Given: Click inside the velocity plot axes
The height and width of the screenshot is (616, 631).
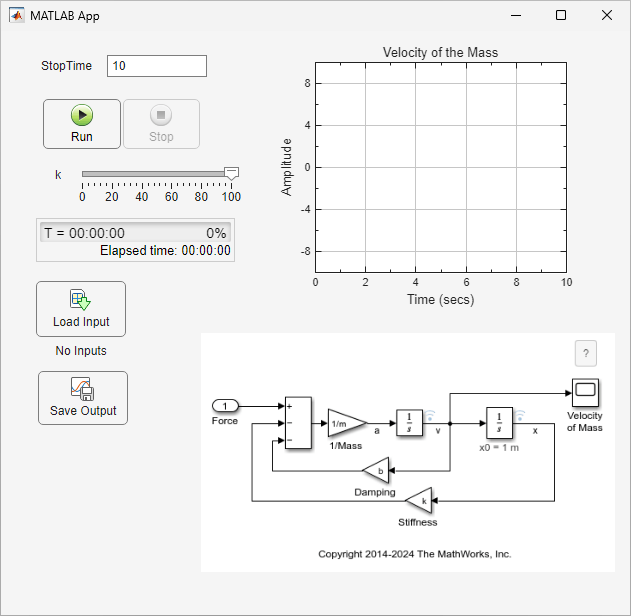Looking at the screenshot, I should [441, 167].
